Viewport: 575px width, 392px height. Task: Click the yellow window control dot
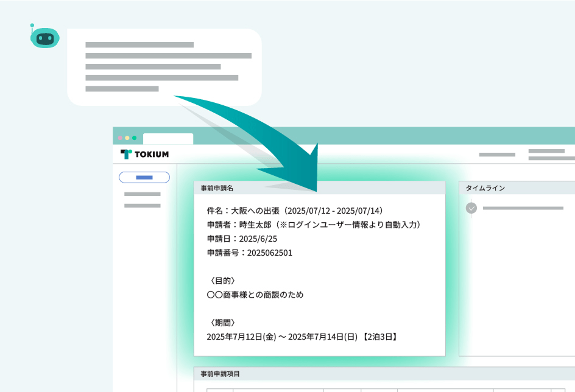click(x=127, y=138)
